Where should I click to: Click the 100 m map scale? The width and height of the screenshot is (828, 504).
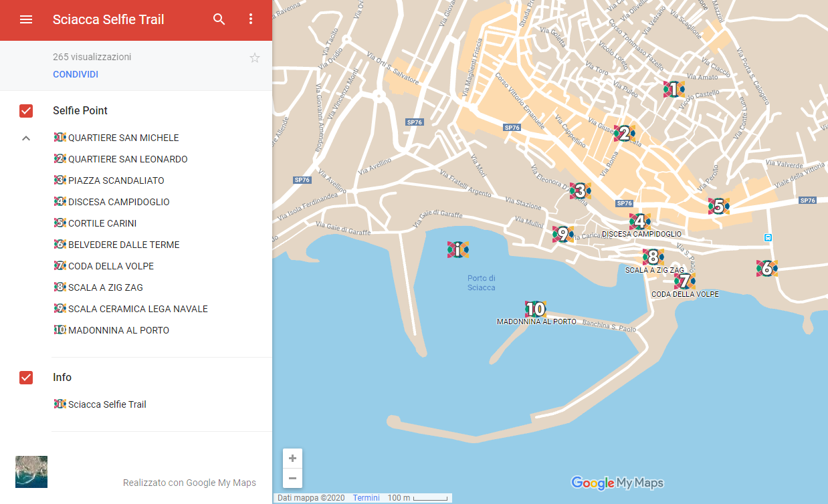(x=417, y=498)
